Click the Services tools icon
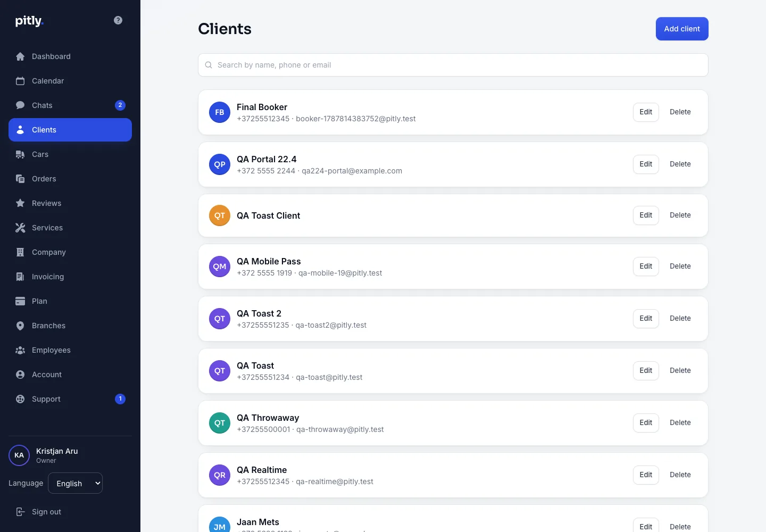This screenshot has width=766, height=532. 20,228
